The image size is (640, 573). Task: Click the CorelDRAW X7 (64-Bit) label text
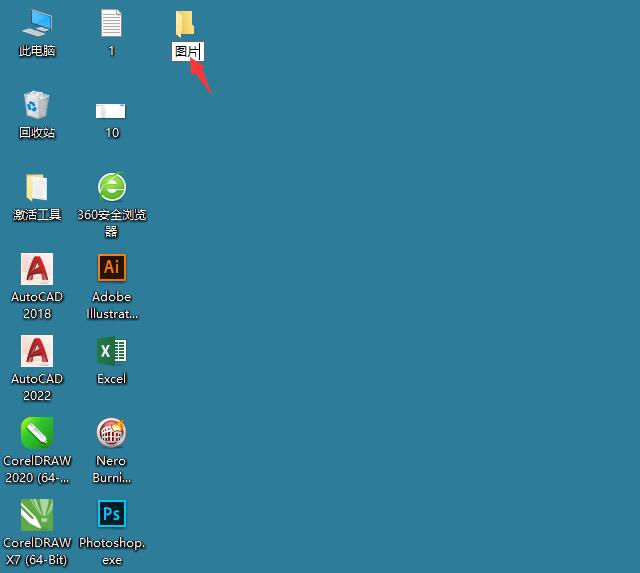[37, 551]
